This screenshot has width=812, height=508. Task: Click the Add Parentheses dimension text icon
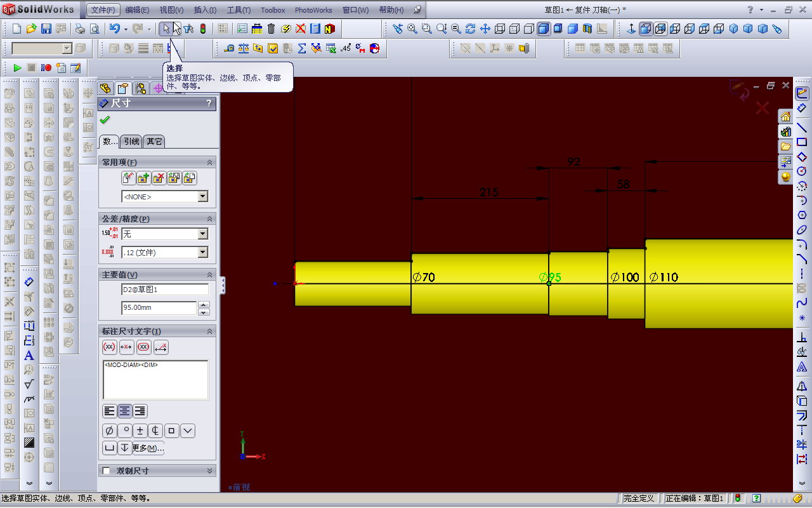click(x=109, y=347)
